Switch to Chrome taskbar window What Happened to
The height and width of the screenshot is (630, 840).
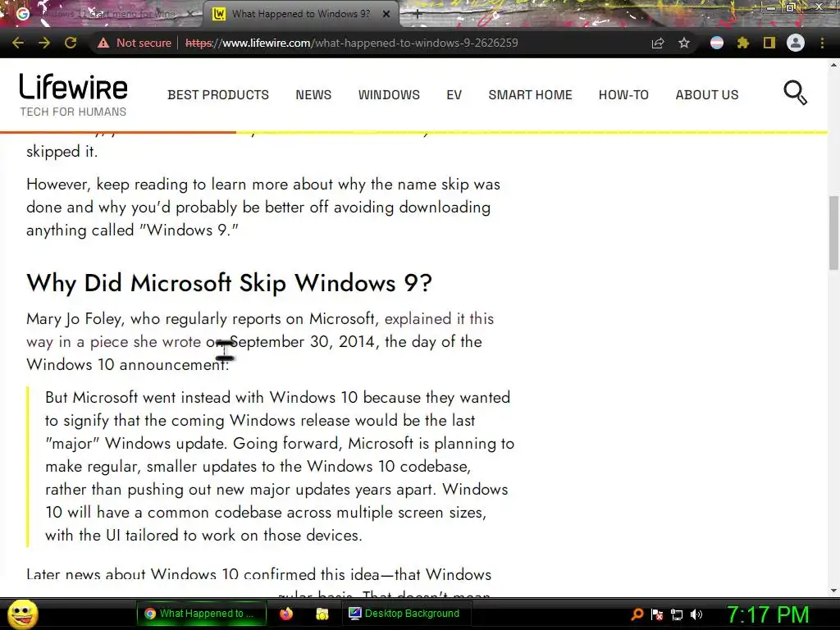202,614
